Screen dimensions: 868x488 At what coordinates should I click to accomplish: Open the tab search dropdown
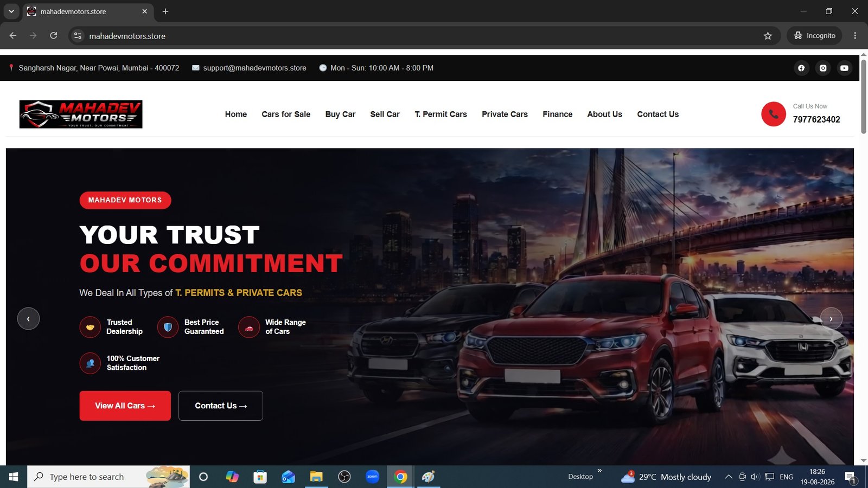[x=11, y=11]
